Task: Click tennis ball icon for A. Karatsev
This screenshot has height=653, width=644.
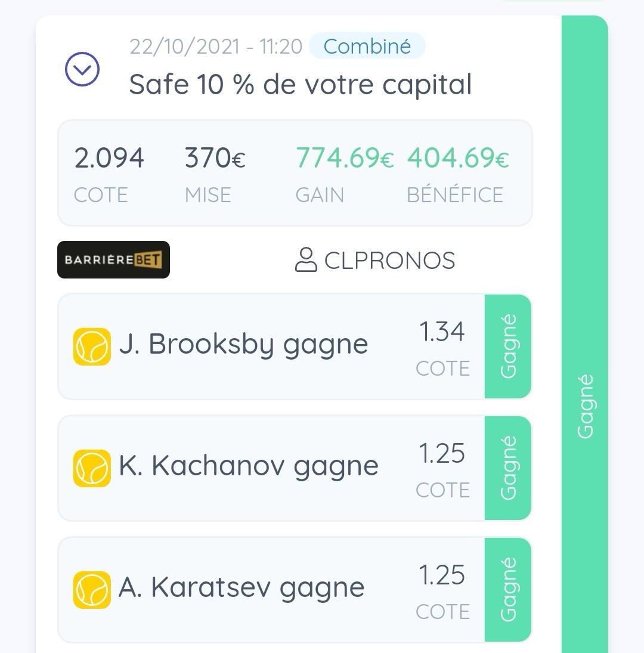Action: pyautogui.click(x=92, y=590)
